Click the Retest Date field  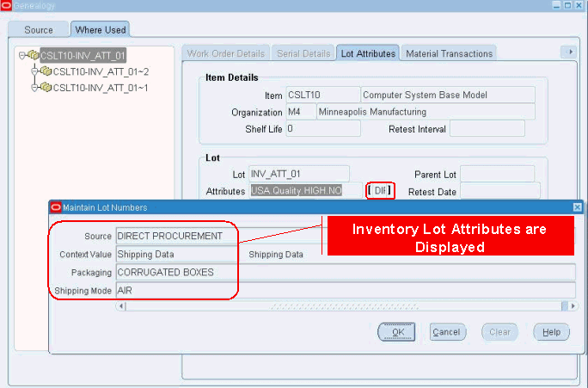point(499,191)
